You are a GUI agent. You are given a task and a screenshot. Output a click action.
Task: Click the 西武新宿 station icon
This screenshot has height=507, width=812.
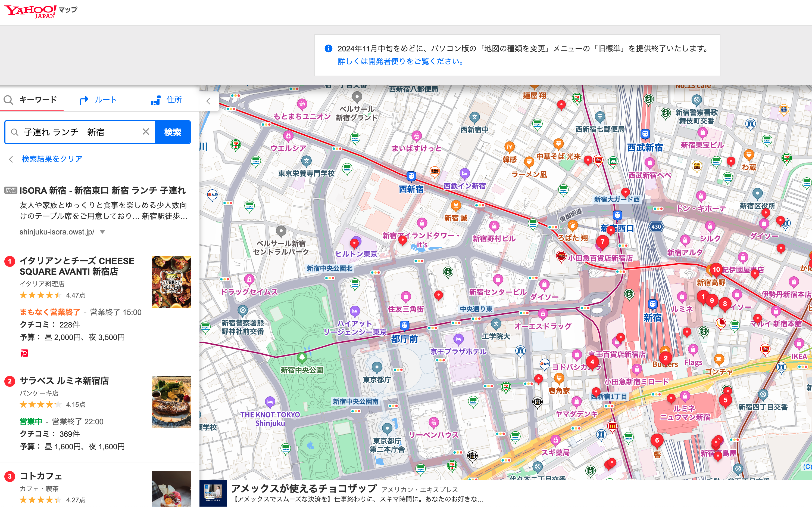(645, 134)
